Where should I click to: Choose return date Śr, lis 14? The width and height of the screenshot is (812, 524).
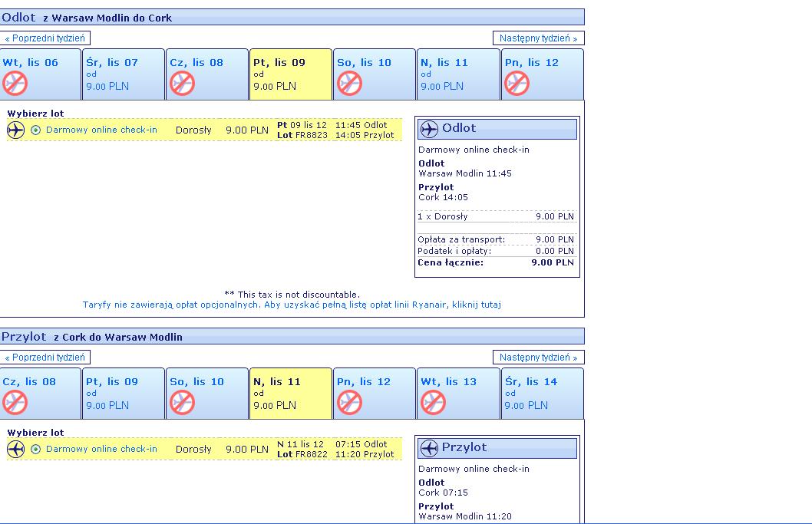[x=542, y=393]
